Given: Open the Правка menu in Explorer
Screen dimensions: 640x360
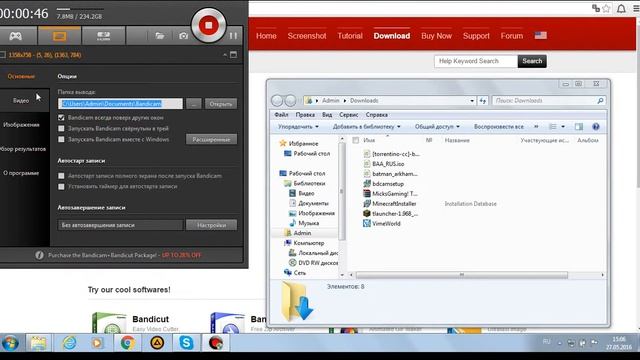Looking at the screenshot, I should 305,115.
